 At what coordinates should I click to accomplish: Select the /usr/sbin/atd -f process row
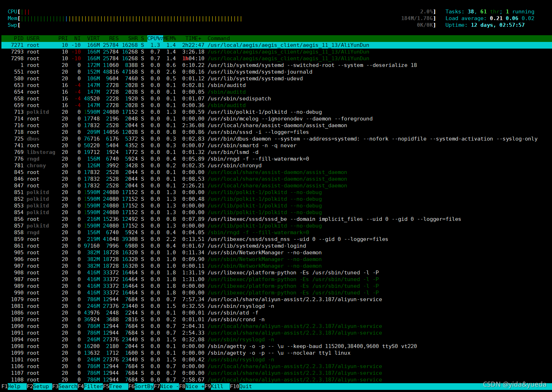(276, 313)
